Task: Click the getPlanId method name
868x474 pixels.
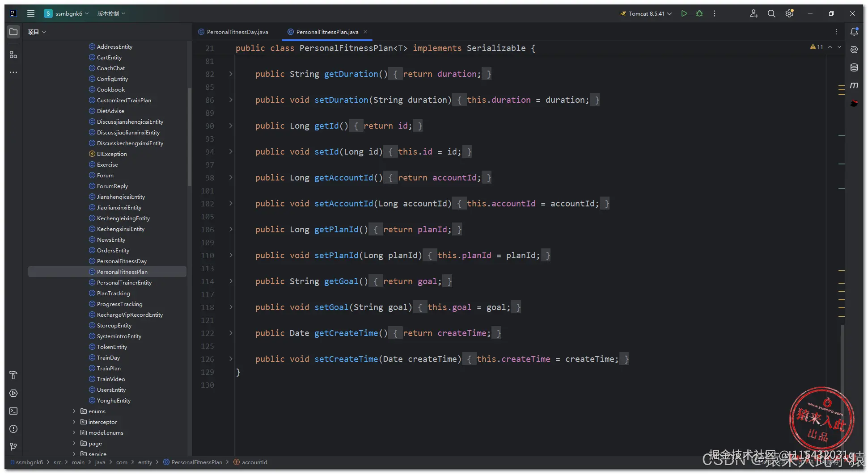Action: click(x=336, y=229)
